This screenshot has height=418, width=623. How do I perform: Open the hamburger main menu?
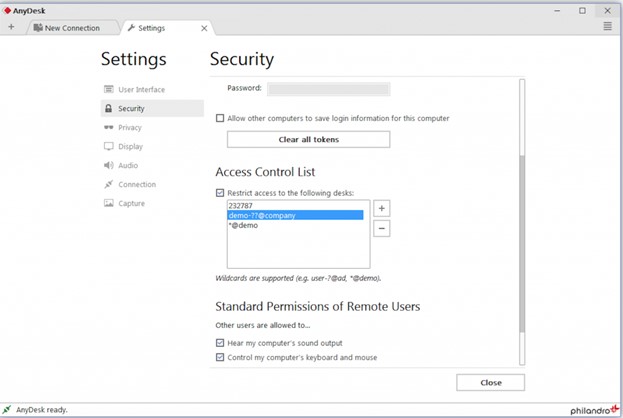pos(608,26)
